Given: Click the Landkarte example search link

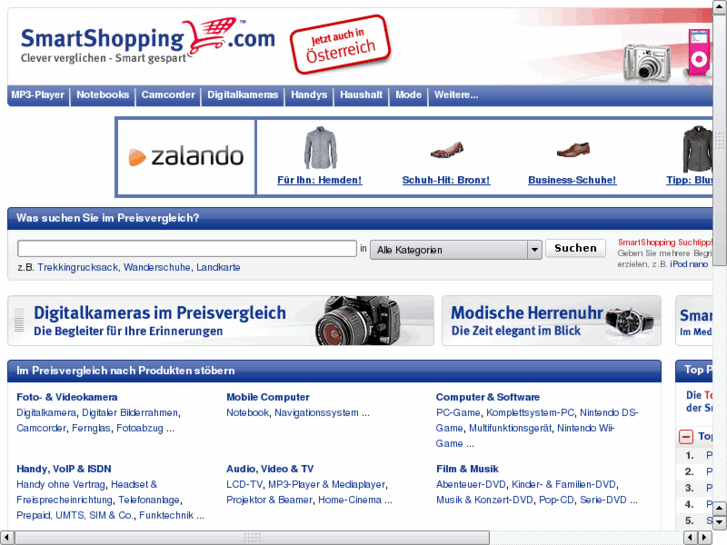Looking at the screenshot, I should pos(218,267).
